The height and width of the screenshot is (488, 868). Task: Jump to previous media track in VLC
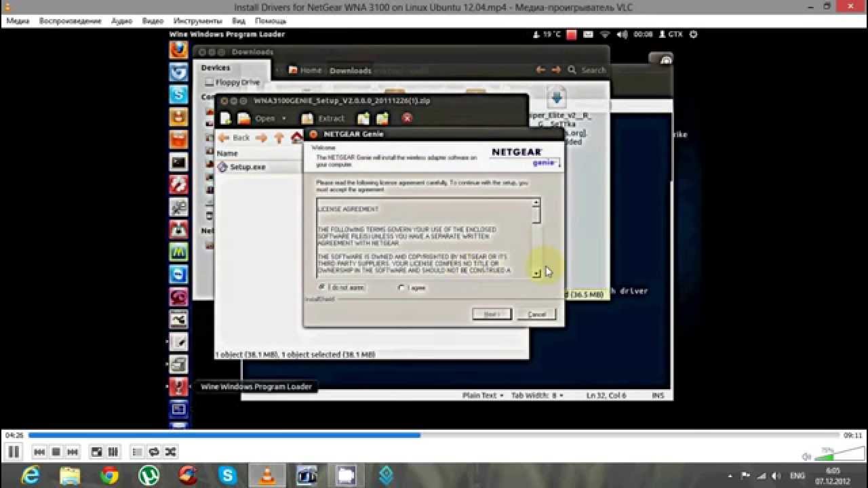click(39, 452)
